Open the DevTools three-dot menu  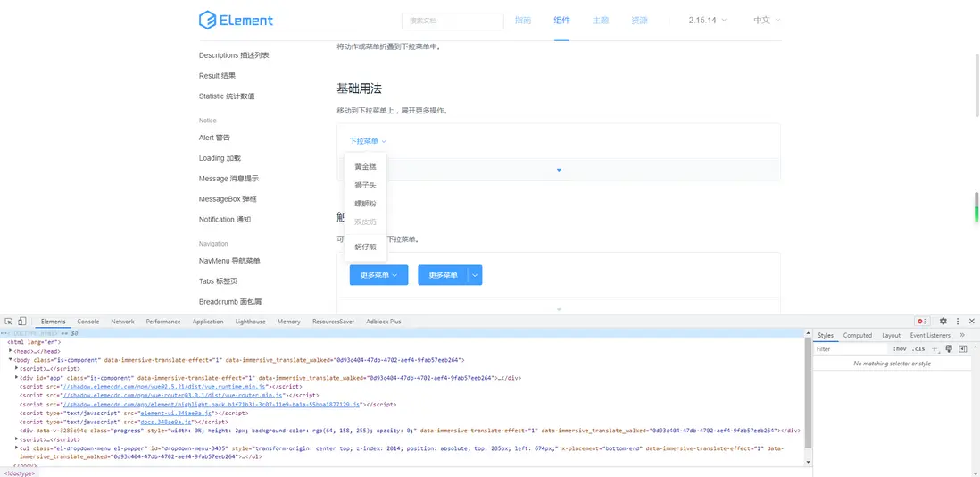(958, 322)
